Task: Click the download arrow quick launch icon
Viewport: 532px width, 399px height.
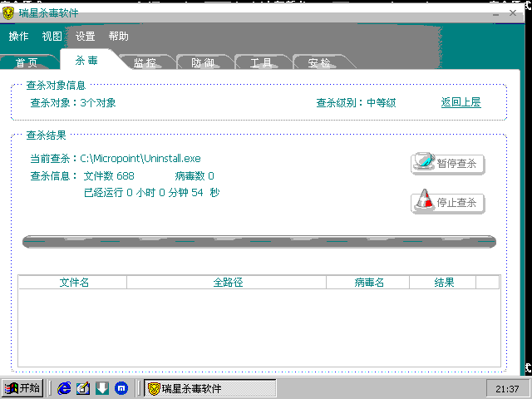Action: [x=102, y=388]
